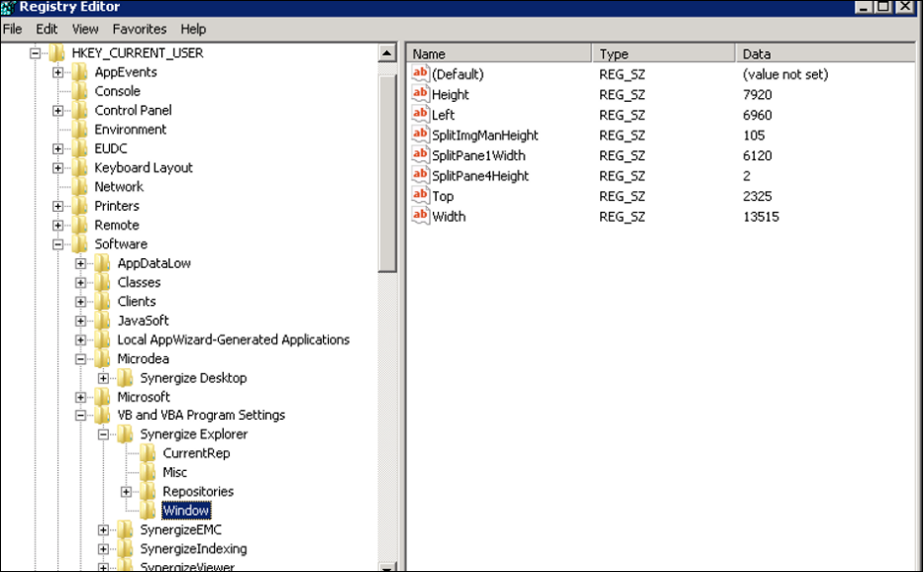Click the open Window folder icon
This screenshot has height=572, width=924.
(x=148, y=511)
